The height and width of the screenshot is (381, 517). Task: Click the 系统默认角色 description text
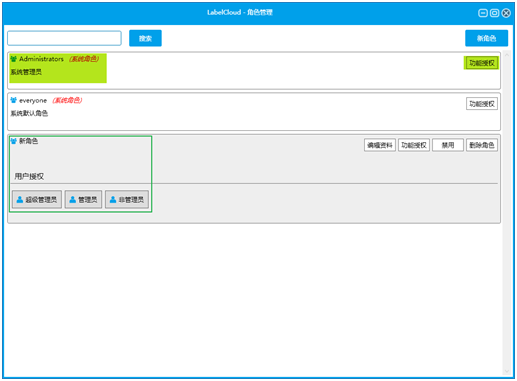pyautogui.click(x=29, y=113)
